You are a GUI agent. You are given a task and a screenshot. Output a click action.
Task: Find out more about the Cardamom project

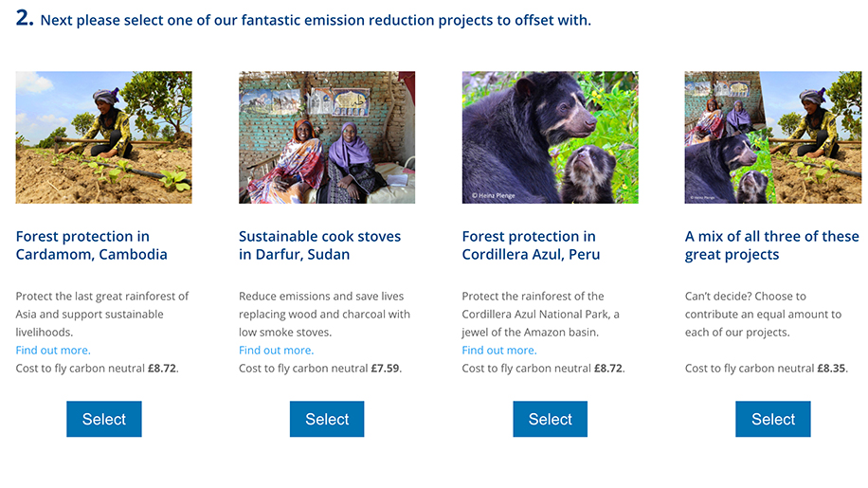53,351
